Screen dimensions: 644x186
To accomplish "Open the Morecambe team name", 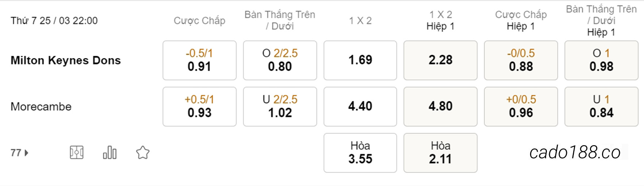I will 41,106.
